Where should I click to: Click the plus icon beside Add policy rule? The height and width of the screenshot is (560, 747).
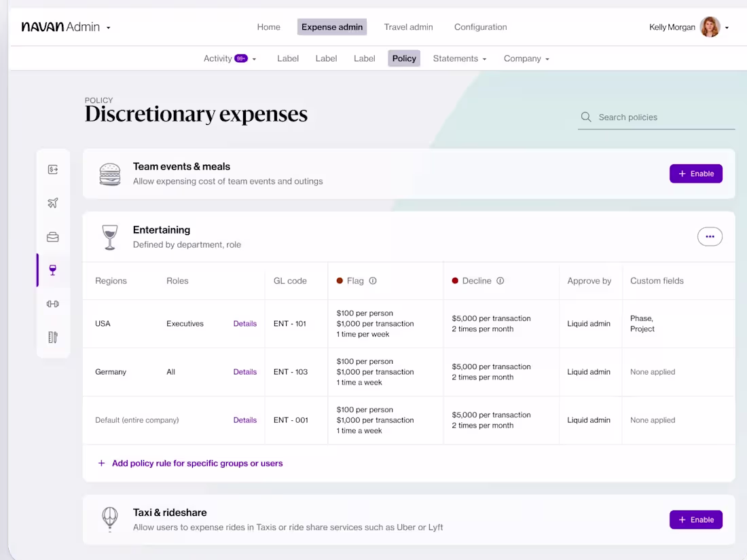click(x=101, y=464)
